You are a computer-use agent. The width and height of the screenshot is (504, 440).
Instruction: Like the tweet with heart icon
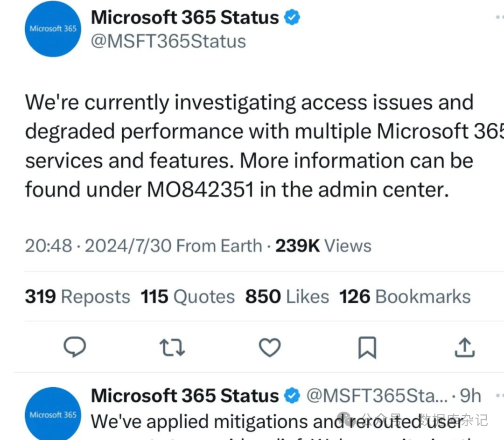tap(270, 348)
